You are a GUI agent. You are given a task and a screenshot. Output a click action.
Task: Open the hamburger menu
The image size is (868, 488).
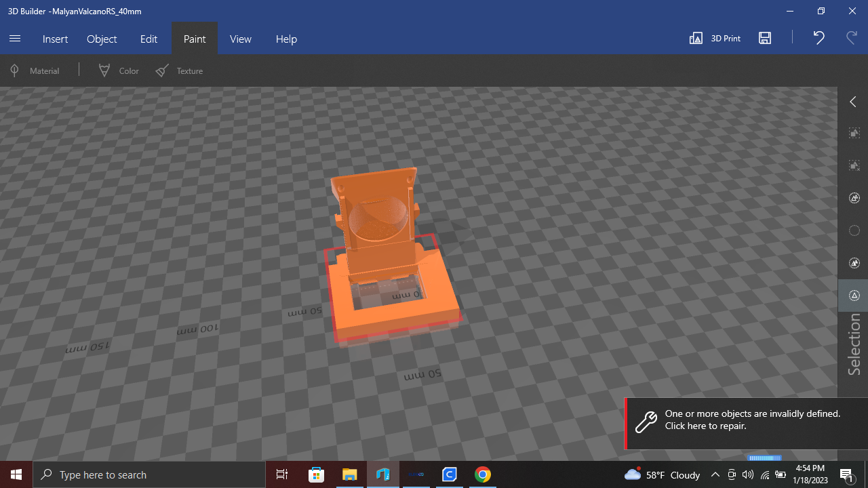click(15, 39)
